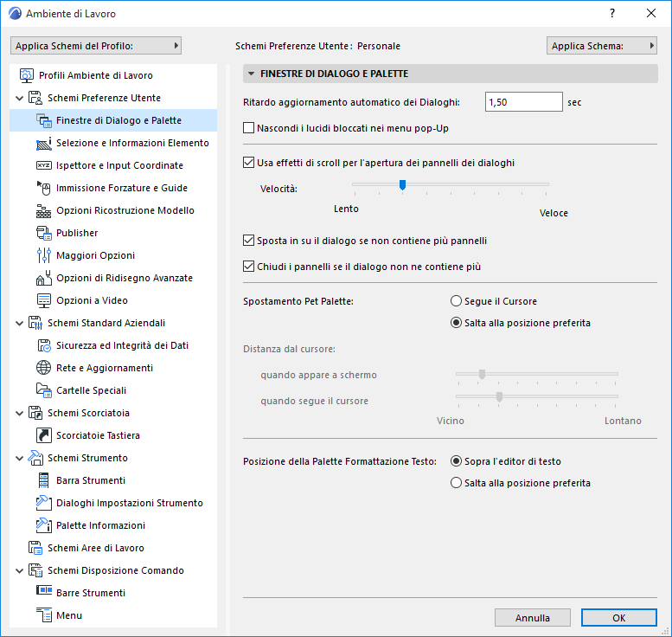The image size is (672, 637).
Task: Enable Nascondi i lucidi bloccati checkbox
Action: pos(249,128)
